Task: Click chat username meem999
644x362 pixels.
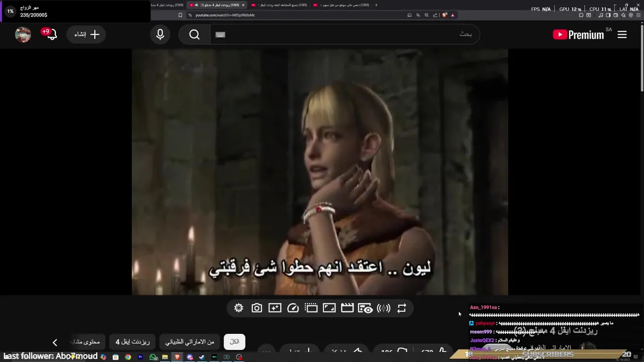Action: [x=481, y=332]
